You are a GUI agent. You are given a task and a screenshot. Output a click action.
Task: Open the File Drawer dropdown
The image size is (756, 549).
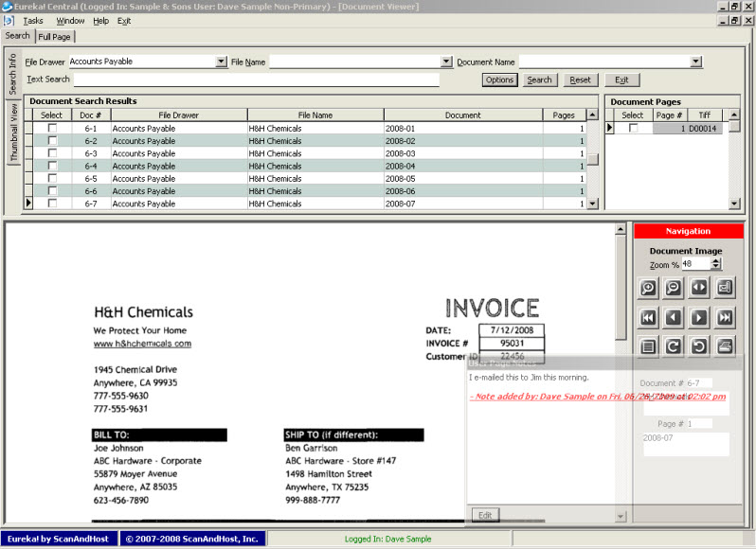tap(221, 62)
